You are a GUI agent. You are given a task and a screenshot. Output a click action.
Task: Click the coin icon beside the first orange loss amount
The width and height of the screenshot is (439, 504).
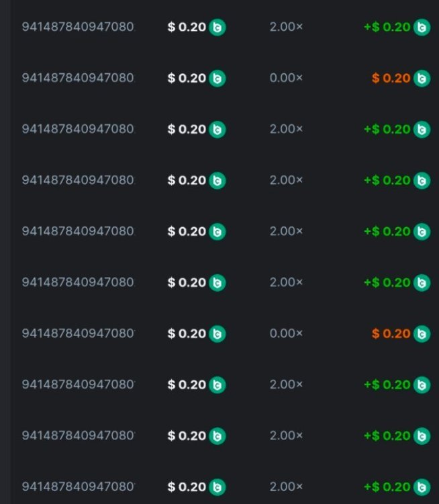[422, 79]
